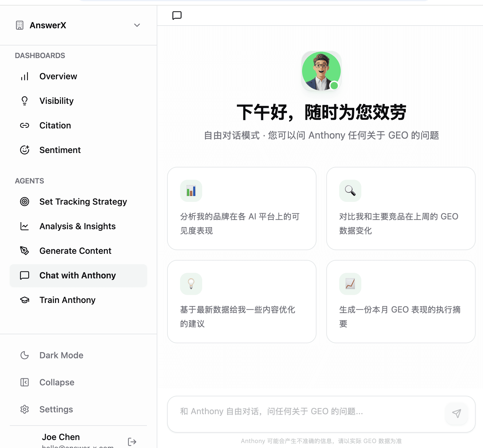Click the 下午好，随时为您效劳 greeting heading
This screenshot has width=483, height=448.
[x=321, y=112]
